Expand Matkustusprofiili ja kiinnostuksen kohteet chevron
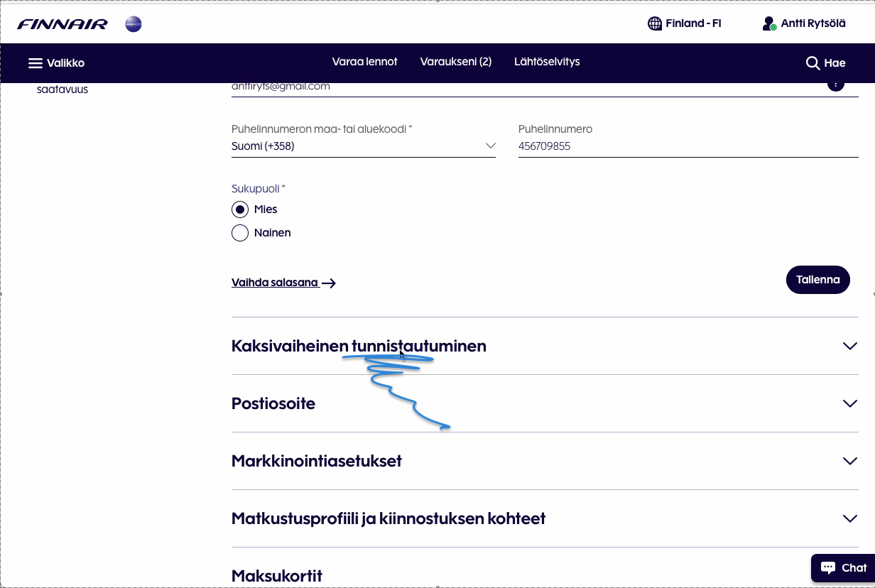 click(849, 518)
